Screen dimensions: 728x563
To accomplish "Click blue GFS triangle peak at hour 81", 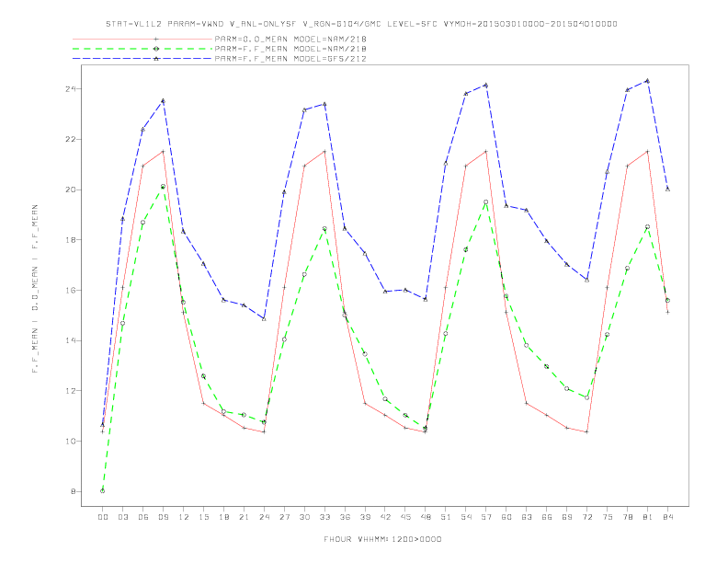I will [x=648, y=81].
